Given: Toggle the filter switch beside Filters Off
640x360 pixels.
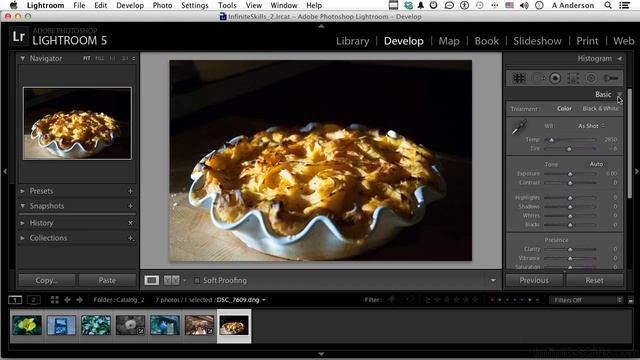Looking at the screenshot, I should tap(631, 300).
